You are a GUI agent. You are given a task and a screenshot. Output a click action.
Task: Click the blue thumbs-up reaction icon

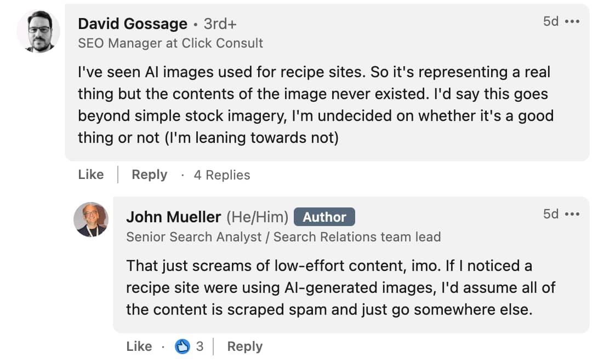[183, 346]
